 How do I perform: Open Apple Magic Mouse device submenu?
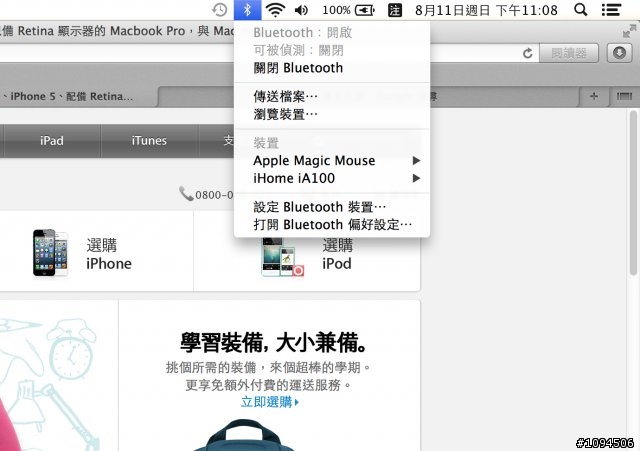[x=332, y=160]
